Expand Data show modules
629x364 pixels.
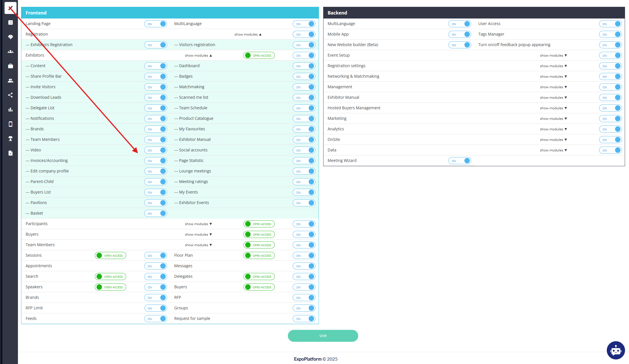click(x=553, y=150)
